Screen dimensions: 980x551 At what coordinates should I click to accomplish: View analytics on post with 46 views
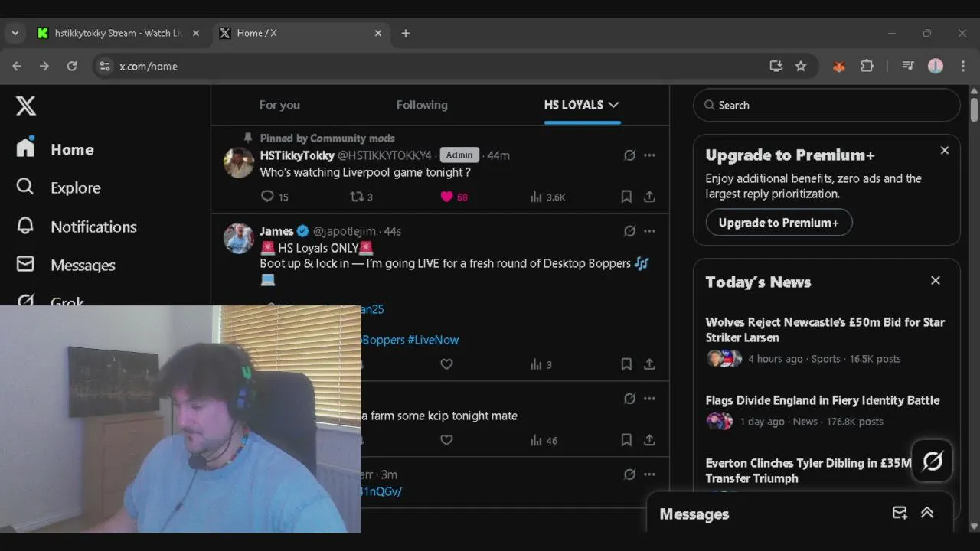pos(544,440)
